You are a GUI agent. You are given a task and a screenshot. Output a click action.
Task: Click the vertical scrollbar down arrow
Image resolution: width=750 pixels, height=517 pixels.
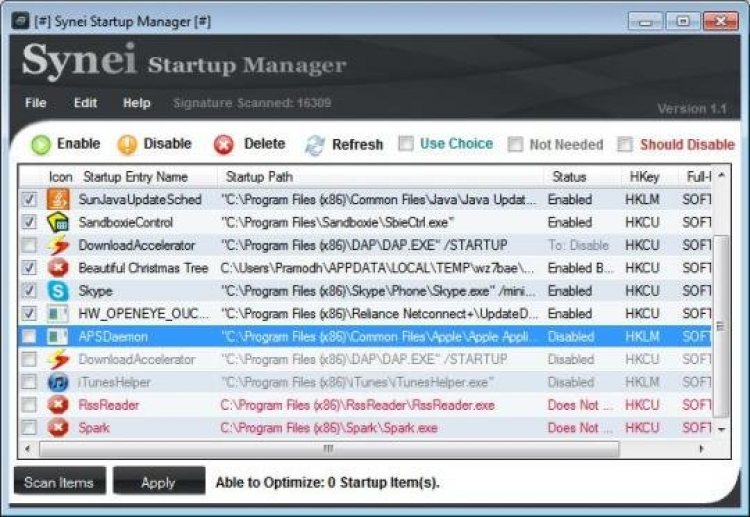[721, 429]
